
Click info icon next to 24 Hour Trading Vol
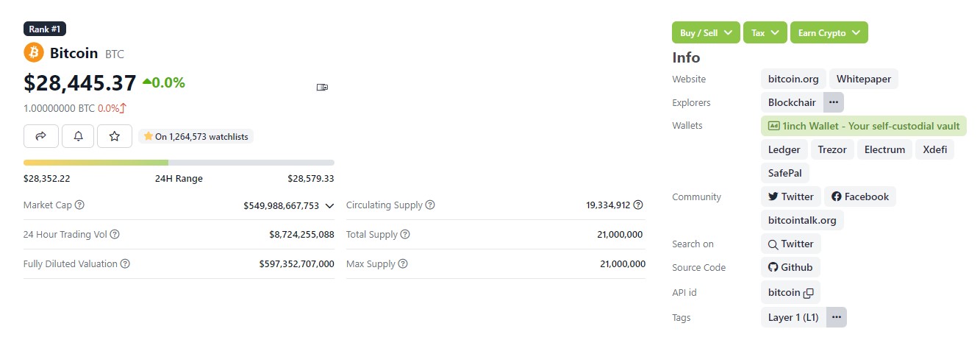(x=115, y=235)
